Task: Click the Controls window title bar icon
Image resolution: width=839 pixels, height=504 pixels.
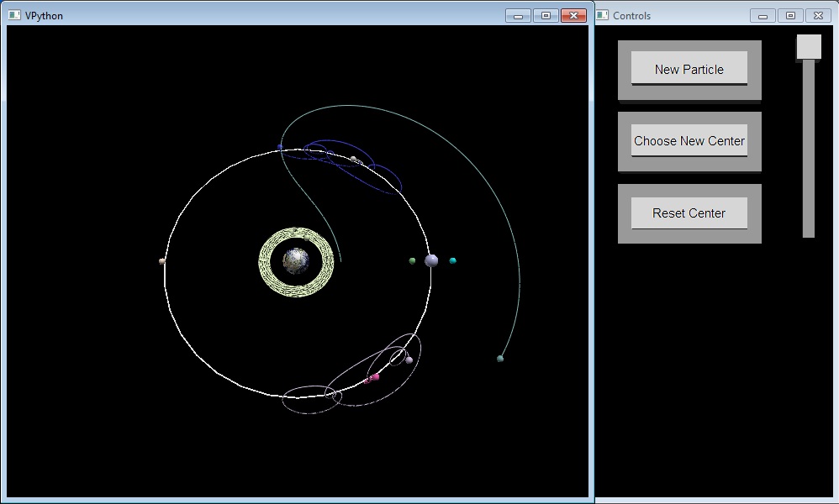Action: (x=602, y=15)
